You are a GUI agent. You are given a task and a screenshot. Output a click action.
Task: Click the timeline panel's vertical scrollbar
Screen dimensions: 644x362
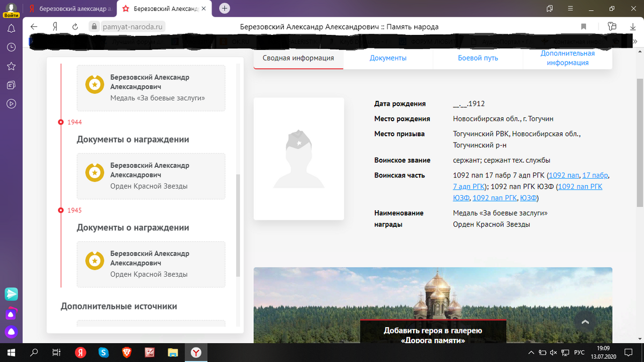pyautogui.click(x=238, y=225)
